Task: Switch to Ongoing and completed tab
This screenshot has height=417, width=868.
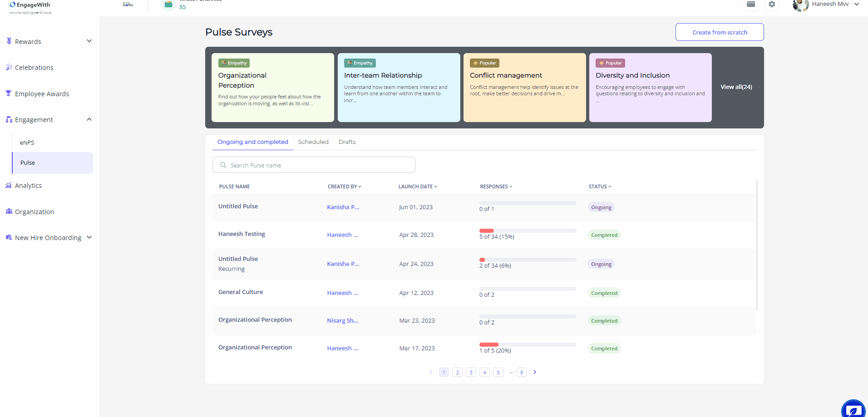Action: (x=253, y=142)
